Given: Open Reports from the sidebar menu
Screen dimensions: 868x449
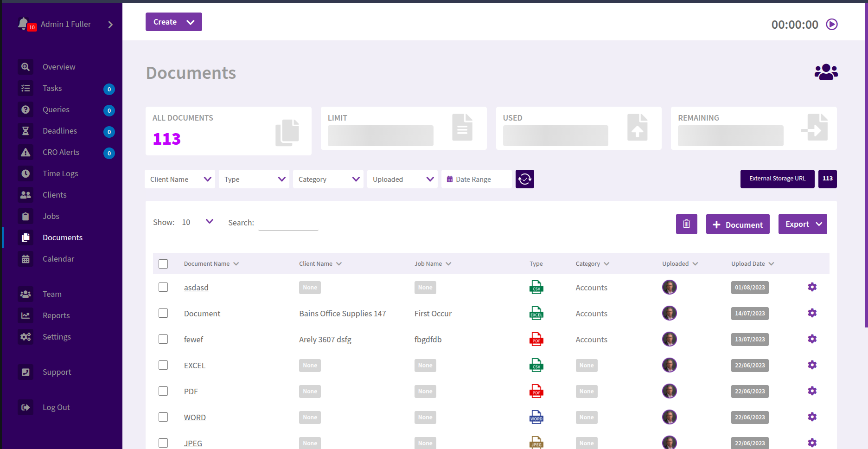Looking at the screenshot, I should (56, 315).
